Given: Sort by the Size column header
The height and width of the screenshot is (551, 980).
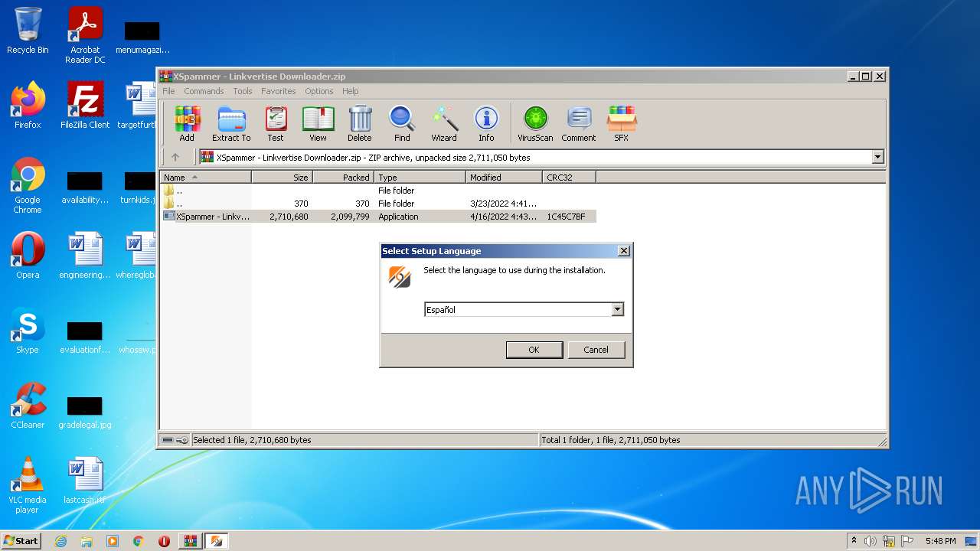Looking at the screenshot, I should coord(282,177).
